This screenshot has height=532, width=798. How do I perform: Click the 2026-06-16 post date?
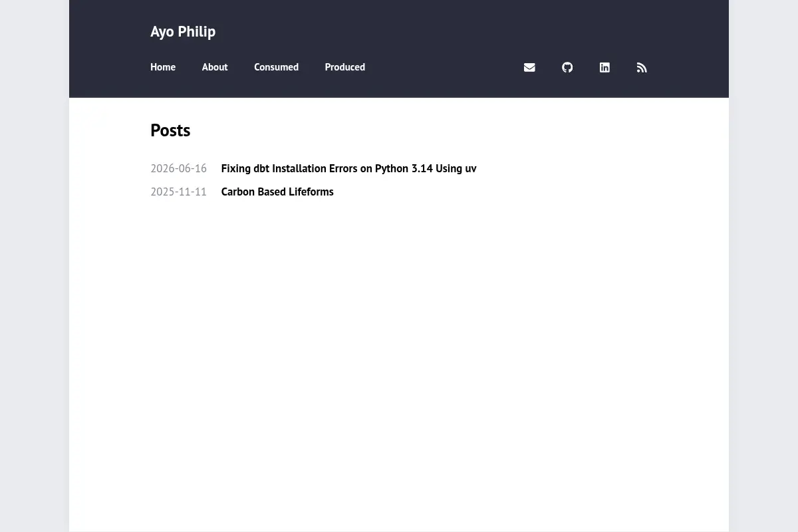coord(178,168)
